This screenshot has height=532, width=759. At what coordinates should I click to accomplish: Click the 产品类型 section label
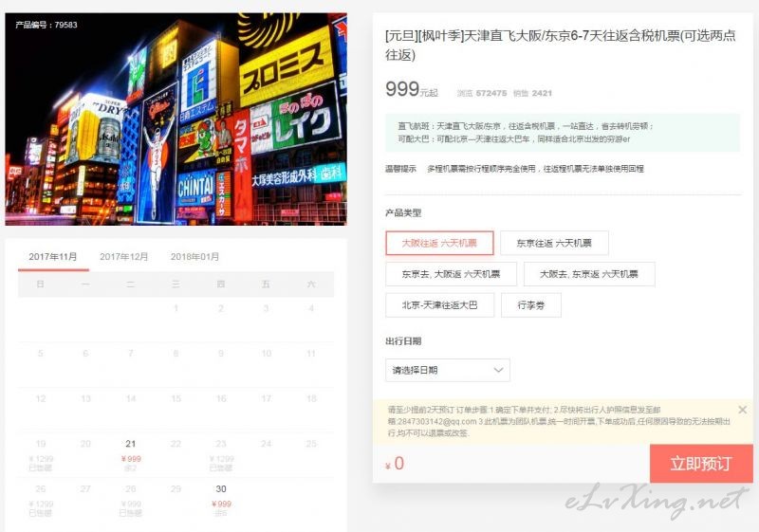pos(403,212)
